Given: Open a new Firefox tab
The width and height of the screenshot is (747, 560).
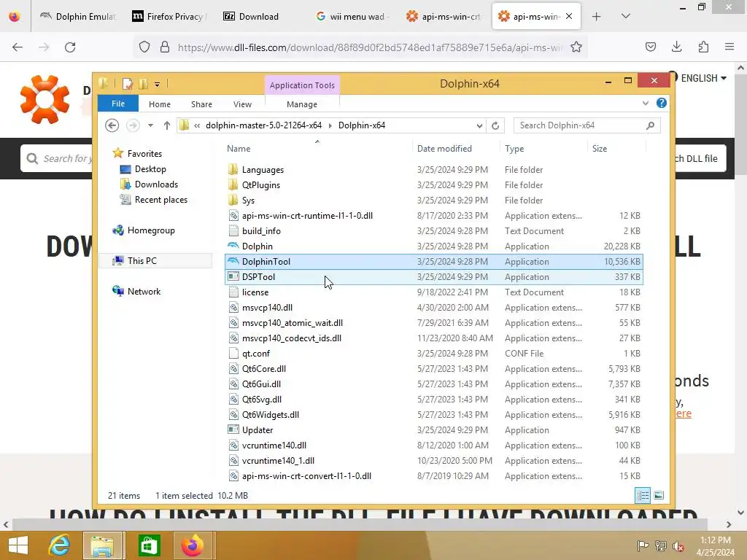Looking at the screenshot, I should [x=596, y=16].
